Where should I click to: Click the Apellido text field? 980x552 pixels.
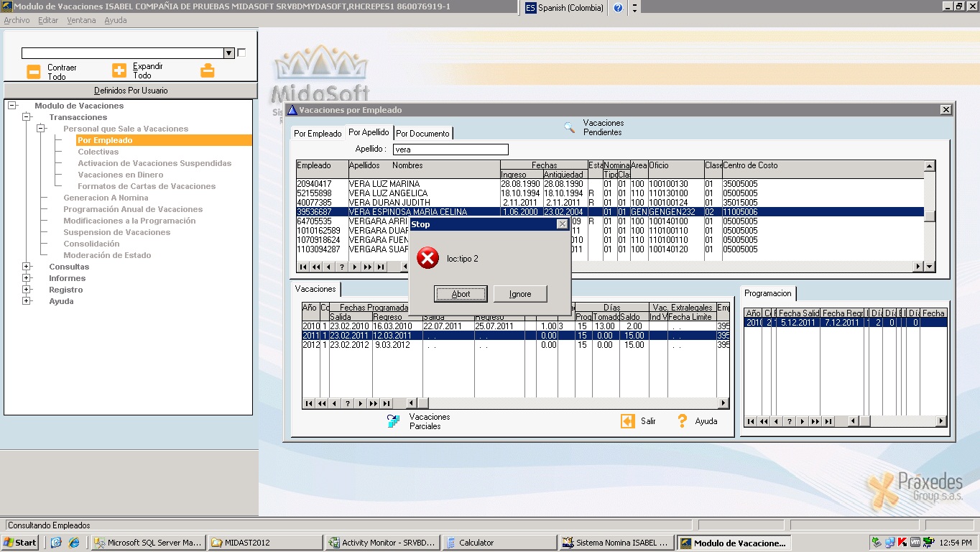click(450, 149)
